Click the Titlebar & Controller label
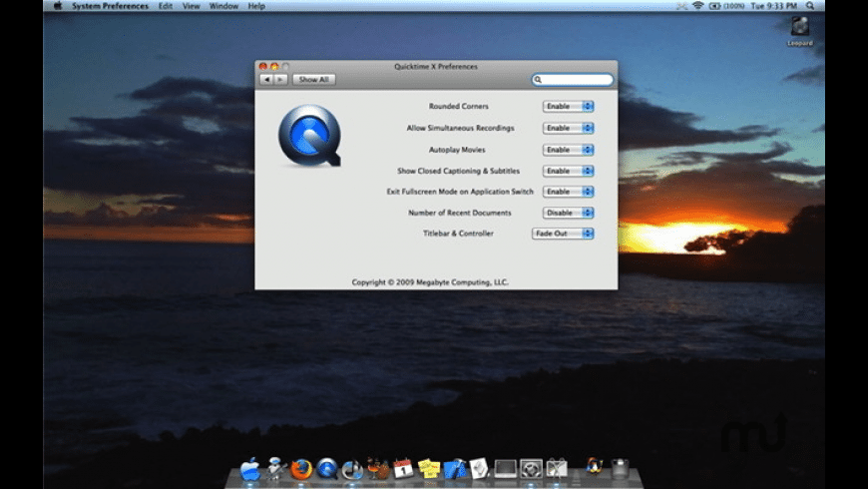The width and height of the screenshot is (868, 489). point(458,234)
